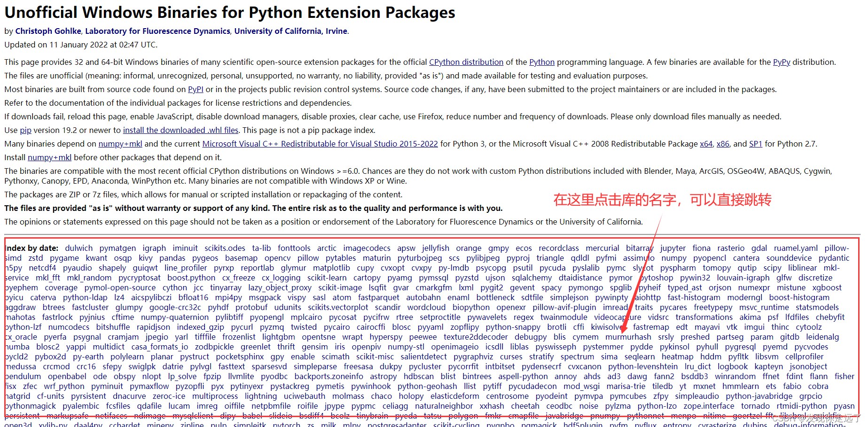Jump to the pymatgen package
The image size is (868, 427).
[117, 248]
